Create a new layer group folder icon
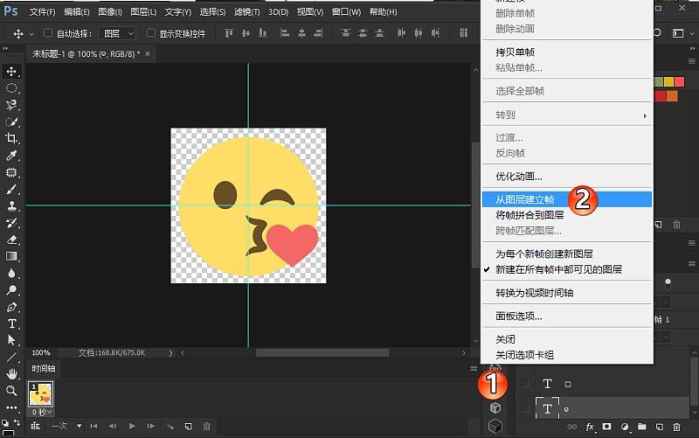Image resolution: width=699 pixels, height=438 pixels. 642,427
